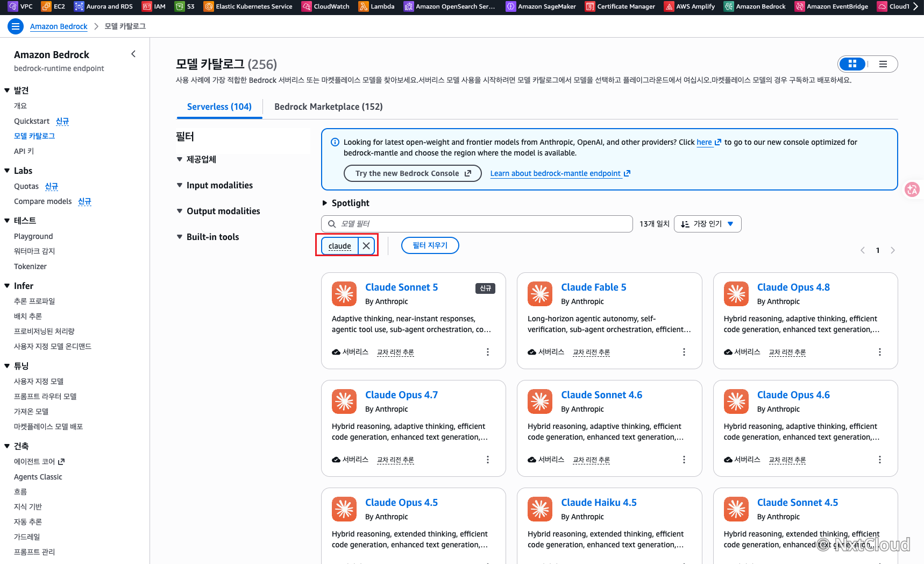
Task: Collapse the Output modalities filter group
Action: point(180,211)
